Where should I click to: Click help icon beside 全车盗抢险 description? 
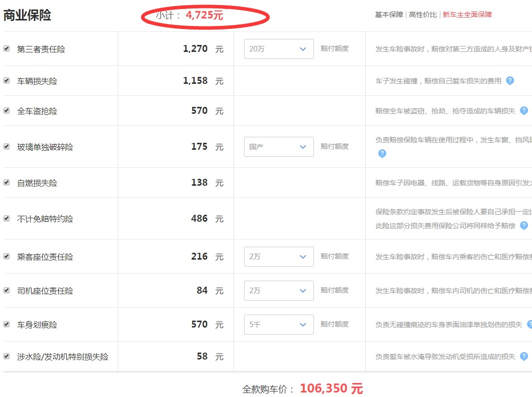coord(524,111)
